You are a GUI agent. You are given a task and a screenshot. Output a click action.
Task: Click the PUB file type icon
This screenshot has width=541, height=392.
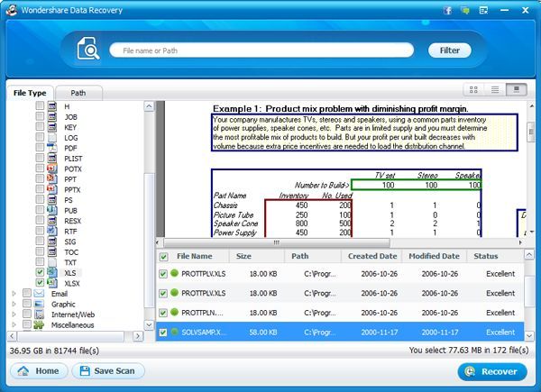[x=52, y=210]
